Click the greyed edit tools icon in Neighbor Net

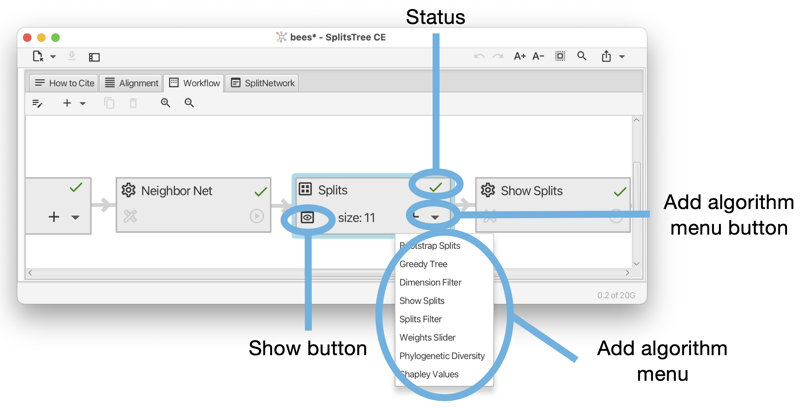[x=130, y=216]
